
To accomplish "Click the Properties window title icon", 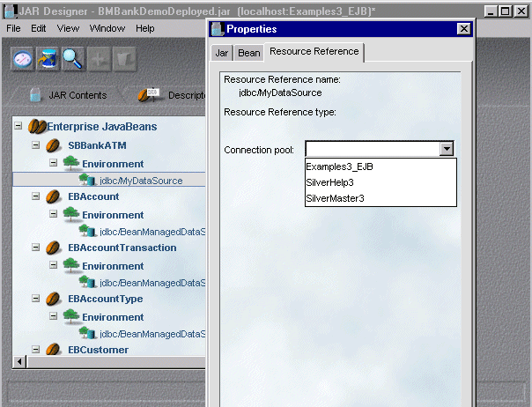I will pos(218,29).
